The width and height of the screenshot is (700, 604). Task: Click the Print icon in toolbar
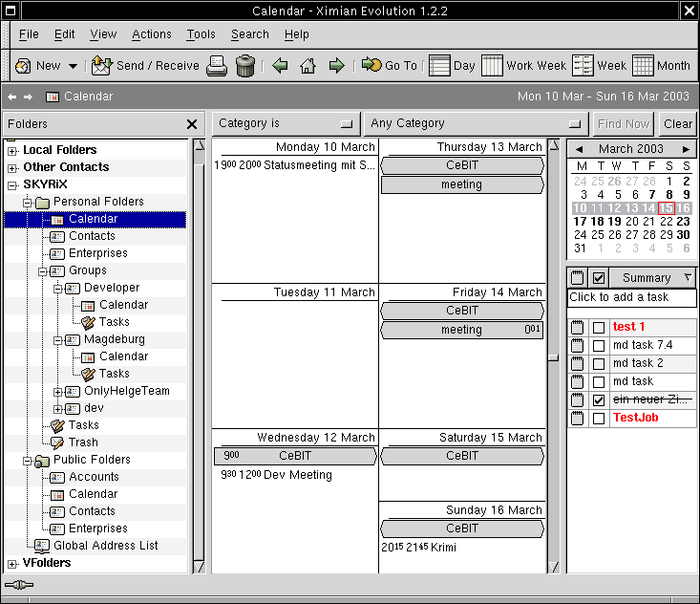tap(217, 66)
